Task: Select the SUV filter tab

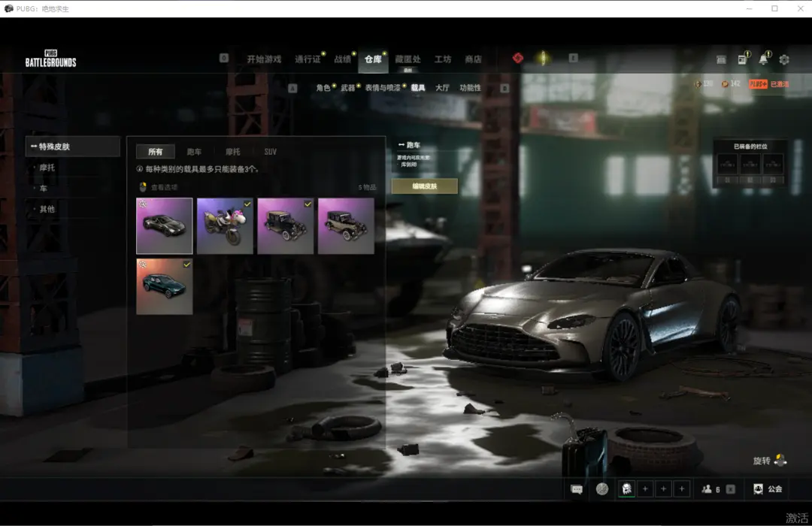Action: (271, 152)
